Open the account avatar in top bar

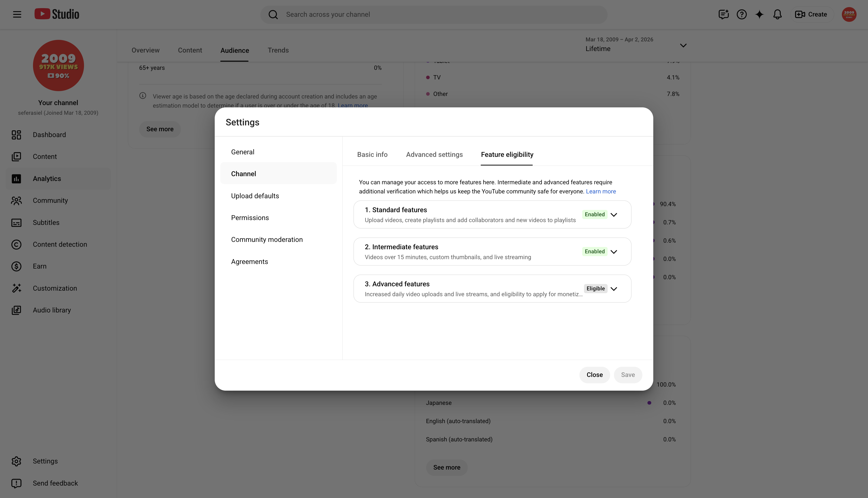849,14
